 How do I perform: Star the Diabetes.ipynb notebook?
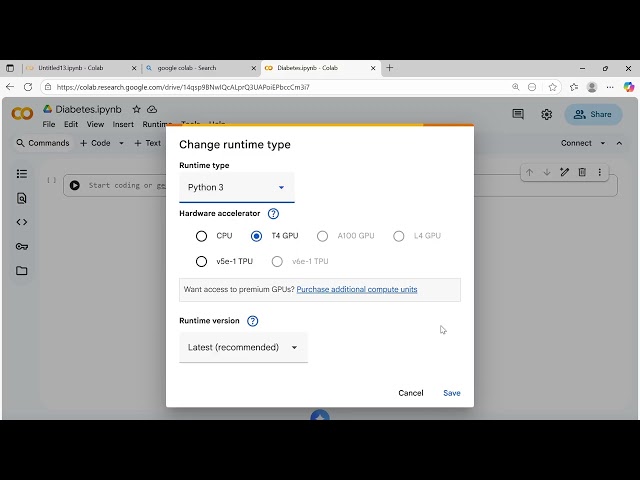tap(136, 109)
